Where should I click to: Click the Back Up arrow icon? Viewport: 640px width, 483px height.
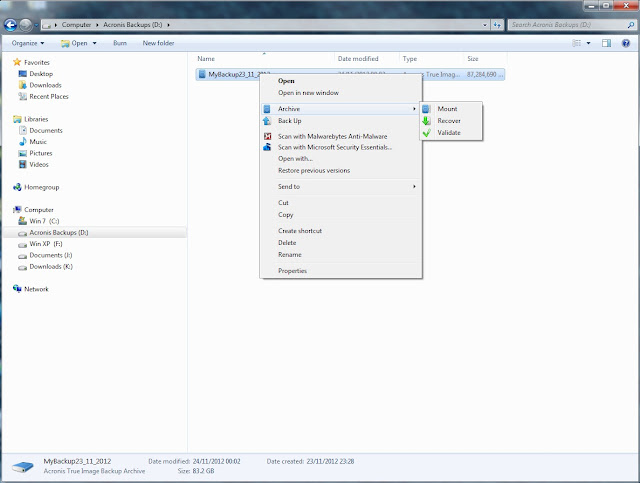(x=267, y=121)
